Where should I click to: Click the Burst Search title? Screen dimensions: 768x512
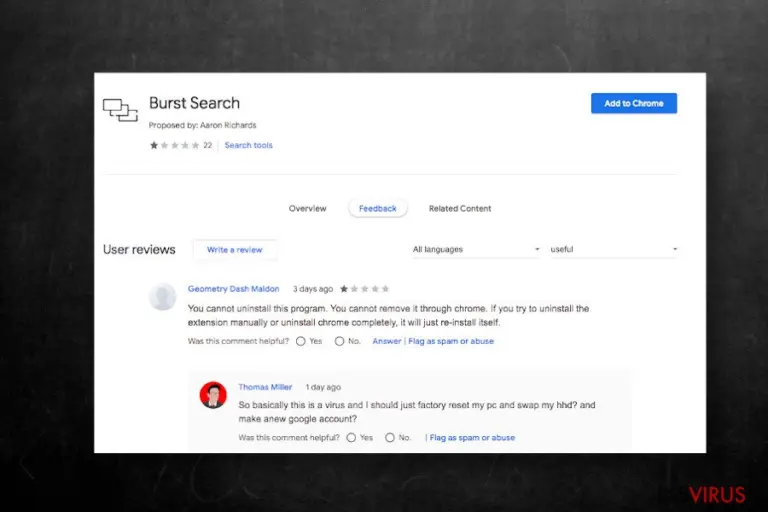194,103
